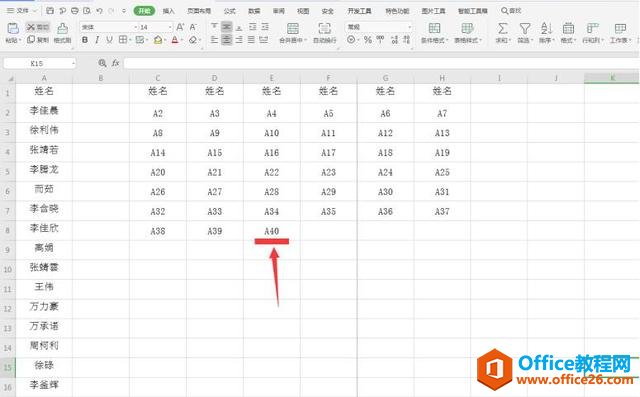
Task: Expand the Paste options arrow
Action: [x=20, y=40]
